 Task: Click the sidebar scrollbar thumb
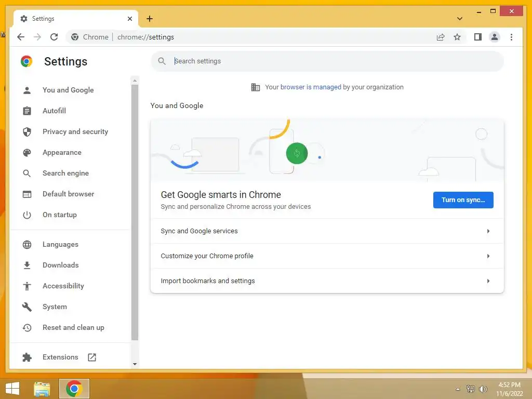[x=135, y=212]
